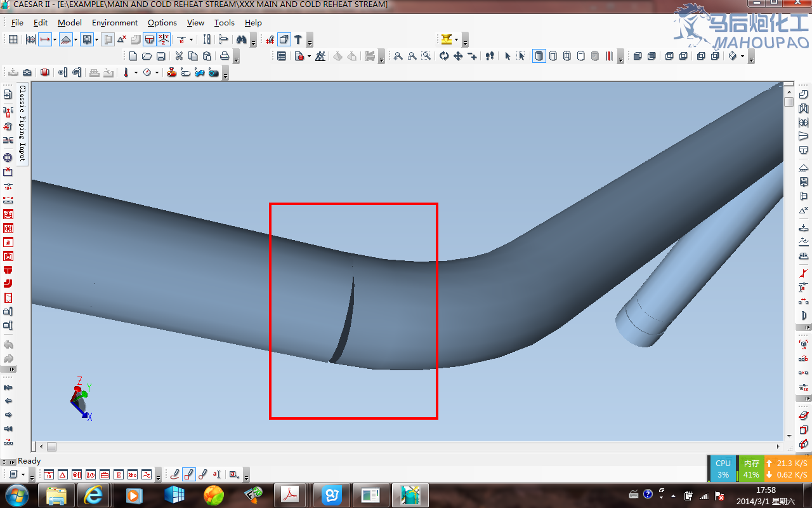Click the Paste clipboard icon
The width and height of the screenshot is (812, 508).
tap(207, 56)
